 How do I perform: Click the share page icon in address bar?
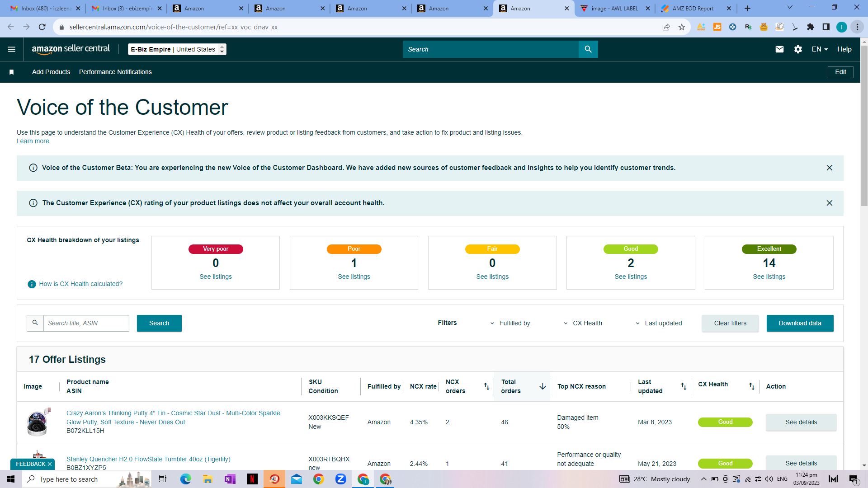pos(666,27)
